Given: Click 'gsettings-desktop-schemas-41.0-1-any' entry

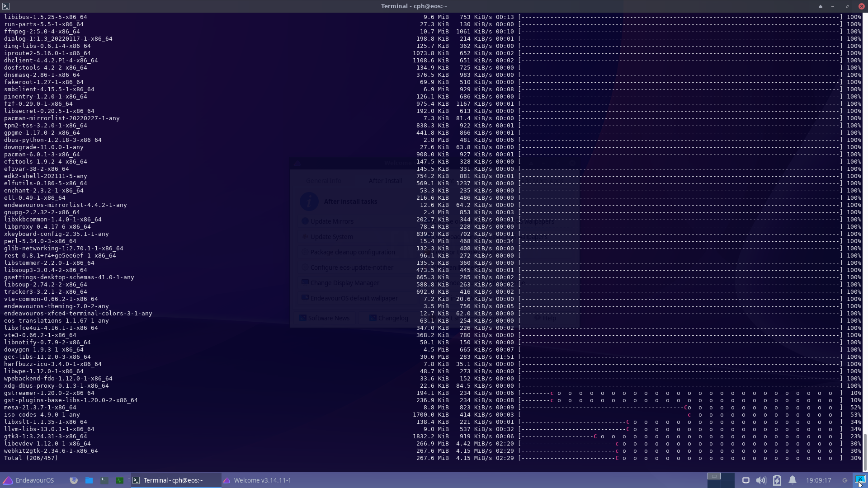Looking at the screenshot, I should click(x=69, y=277).
